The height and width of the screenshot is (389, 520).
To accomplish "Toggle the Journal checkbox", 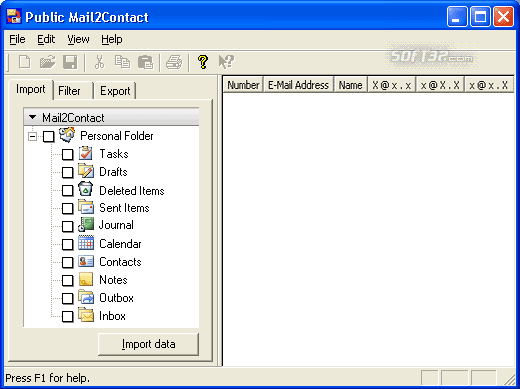I will coord(68,226).
